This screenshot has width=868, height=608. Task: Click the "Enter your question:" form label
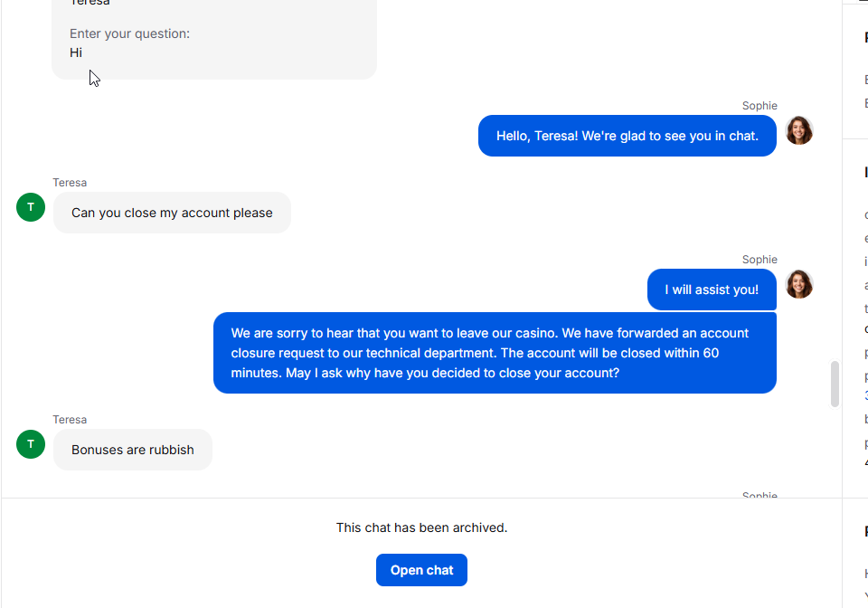129,33
